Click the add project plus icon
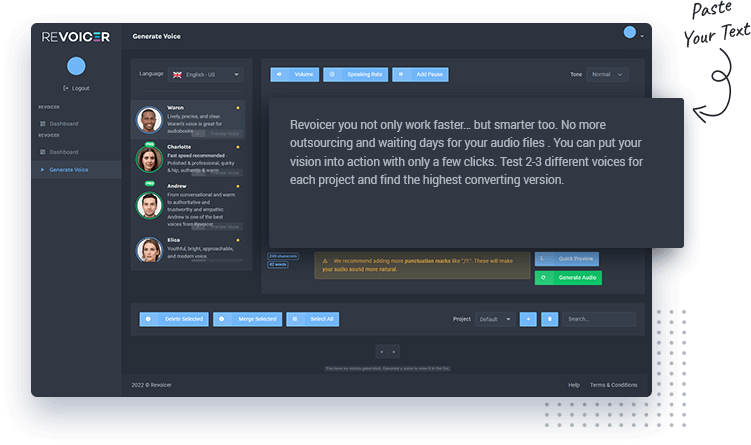The image size is (751, 445). tap(528, 319)
